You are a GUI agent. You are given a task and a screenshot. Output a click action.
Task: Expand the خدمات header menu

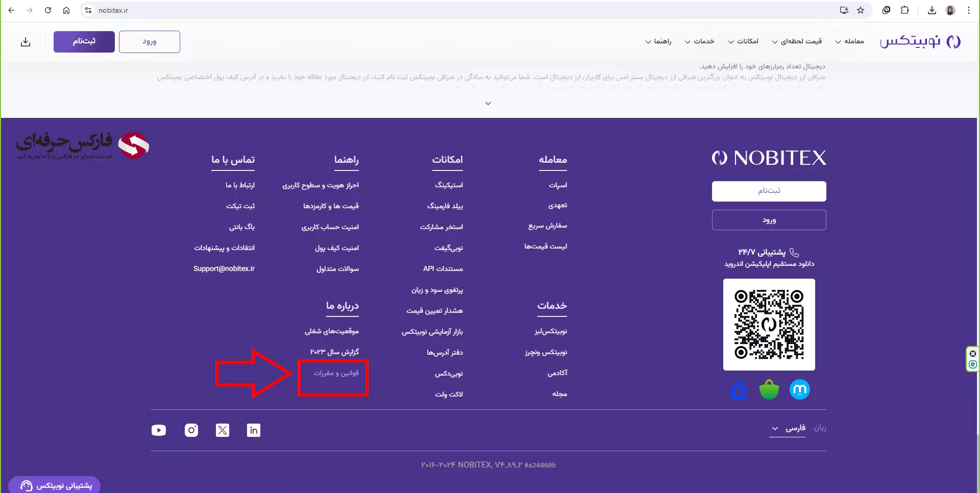(699, 41)
